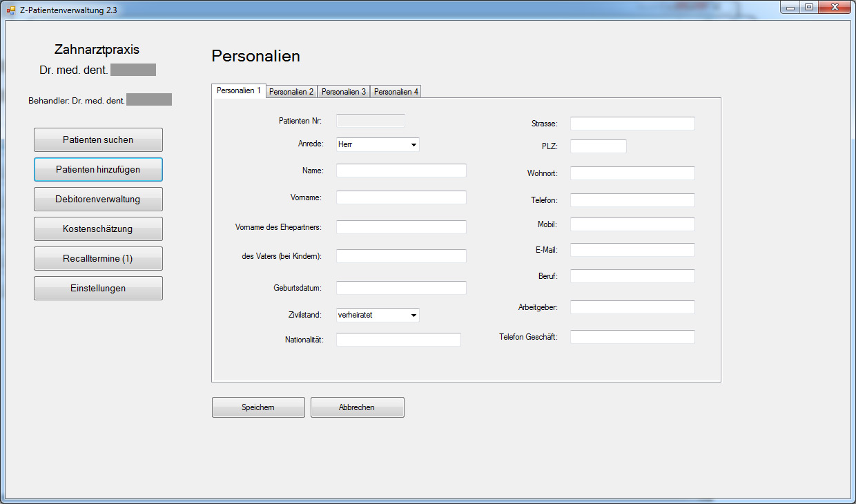Switch to the Personalien 2 tab

coord(291,92)
